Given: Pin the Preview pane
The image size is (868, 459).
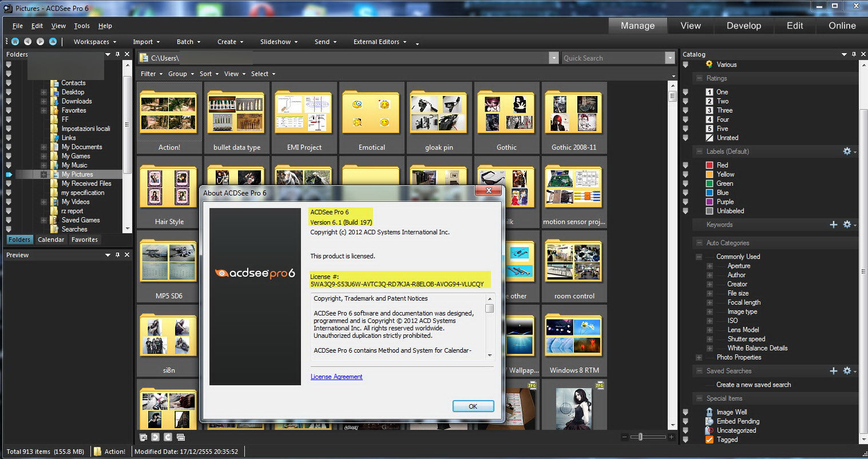Looking at the screenshot, I should pos(117,255).
